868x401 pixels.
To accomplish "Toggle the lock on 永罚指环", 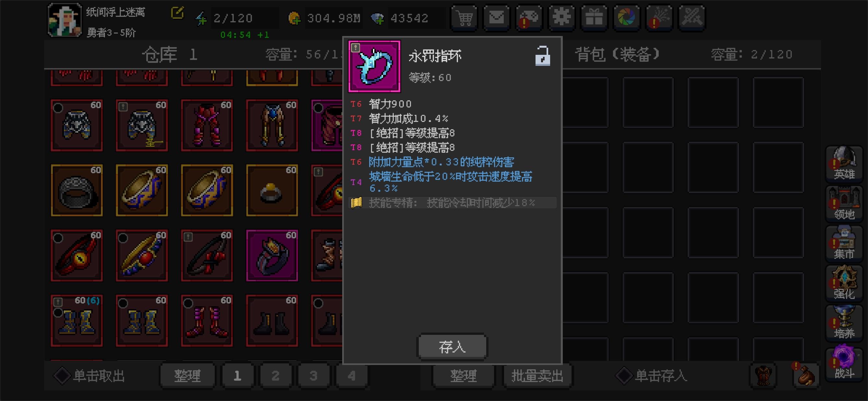I will (542, 56).
